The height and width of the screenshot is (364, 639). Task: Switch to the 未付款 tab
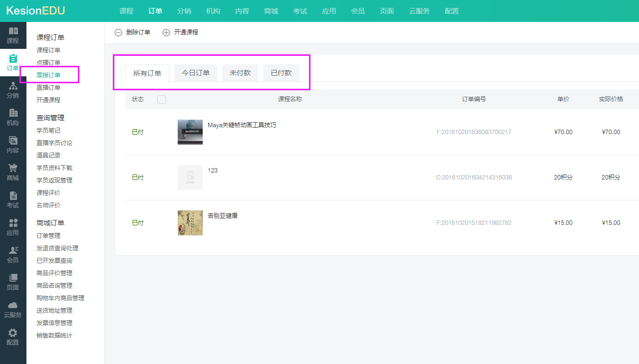(x=240, y=73)
